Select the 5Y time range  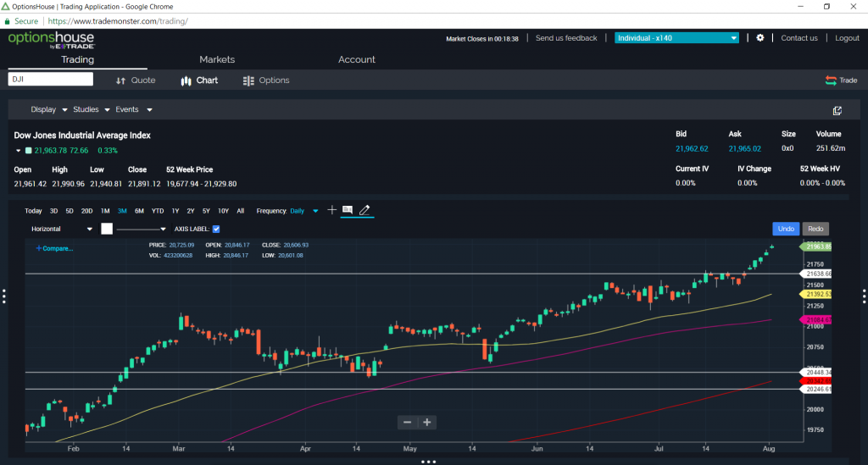[x=206, y=211]
